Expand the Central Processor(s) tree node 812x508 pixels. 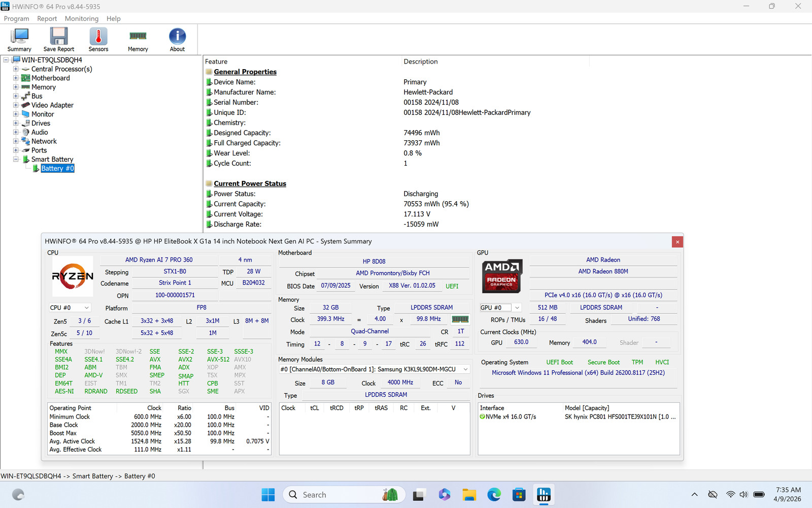[x=16, y=69]
